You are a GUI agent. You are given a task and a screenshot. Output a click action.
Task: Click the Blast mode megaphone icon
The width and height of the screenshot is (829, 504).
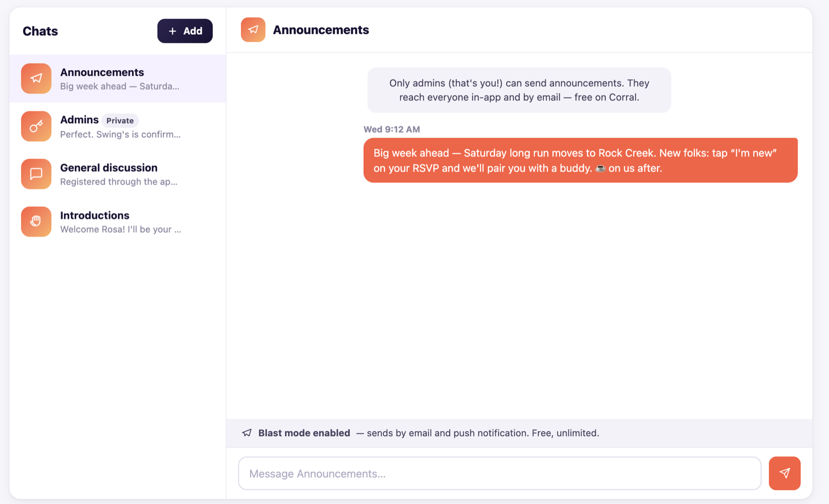pos(247,433)
